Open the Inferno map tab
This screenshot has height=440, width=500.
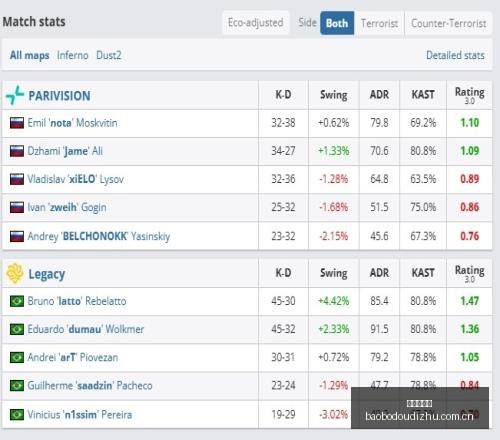73,55
